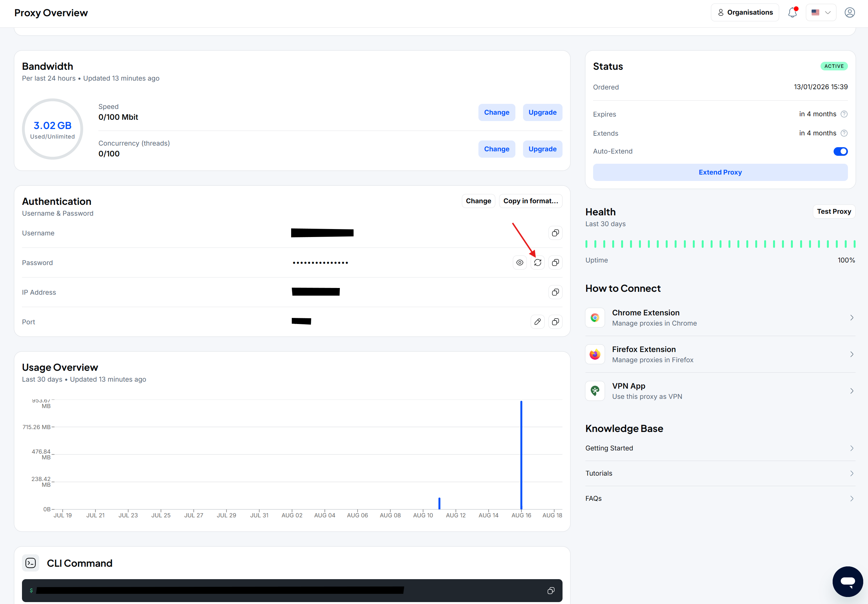Open the notifications bell
This screenshot has height=604, width=868.
click(x=793, y=12)
